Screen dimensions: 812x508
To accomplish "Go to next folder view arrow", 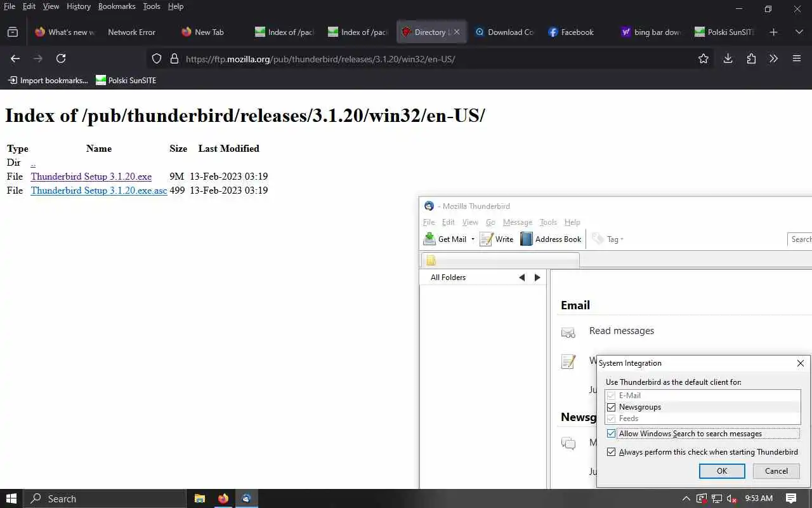I will 537,277.
